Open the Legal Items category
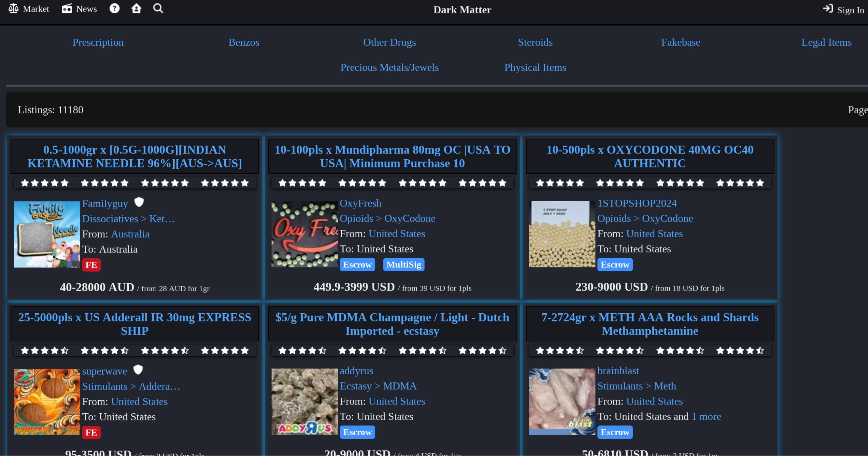This screenshot has width=868, height=456. point(826,42)
